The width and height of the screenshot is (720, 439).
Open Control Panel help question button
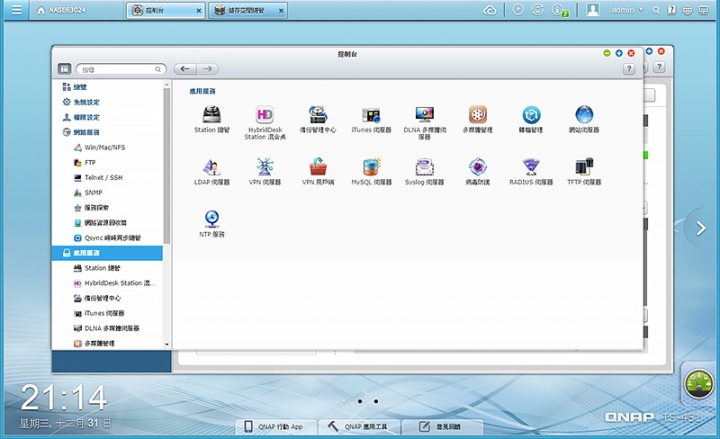click(629, 69)
